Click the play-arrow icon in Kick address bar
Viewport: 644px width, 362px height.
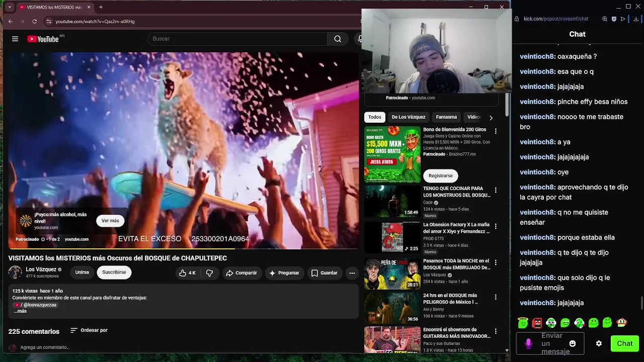pyautogui.click(x=623, y=19)
